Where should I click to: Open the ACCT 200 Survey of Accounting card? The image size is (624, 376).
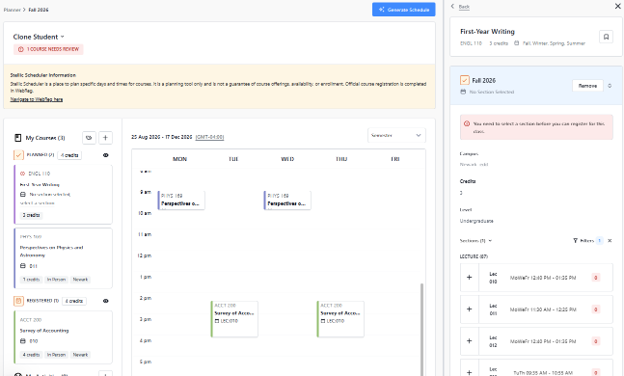(63, 337)
